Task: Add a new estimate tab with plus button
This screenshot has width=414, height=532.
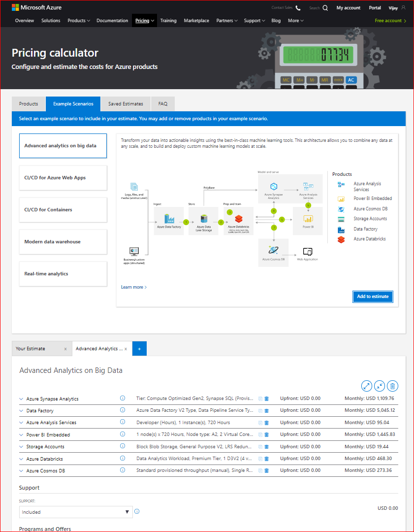Action: (x=139, y=349)
